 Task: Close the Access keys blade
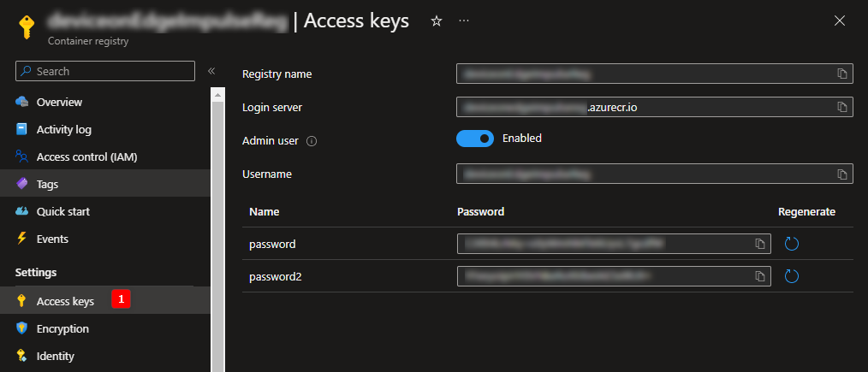[839, 21]
